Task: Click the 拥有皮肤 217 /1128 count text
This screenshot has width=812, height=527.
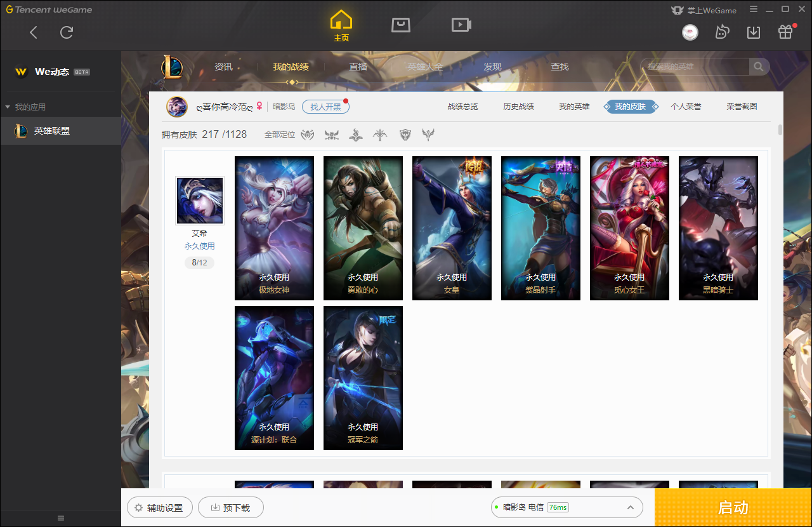Action: 204,135
